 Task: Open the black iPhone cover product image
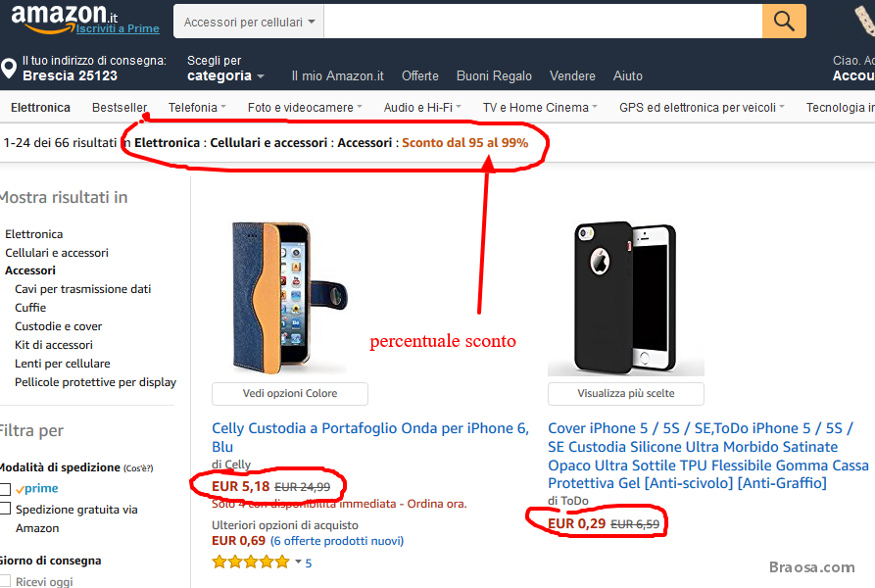(625, 298)
